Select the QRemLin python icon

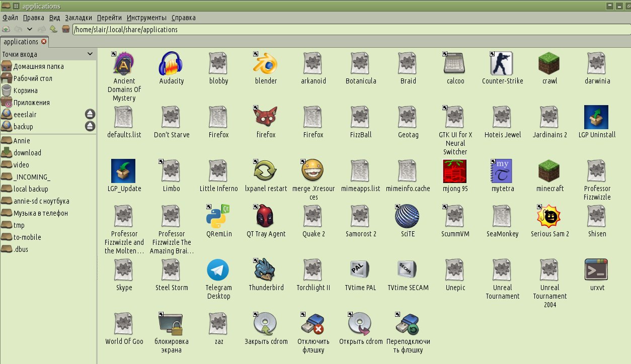[218, 216]
